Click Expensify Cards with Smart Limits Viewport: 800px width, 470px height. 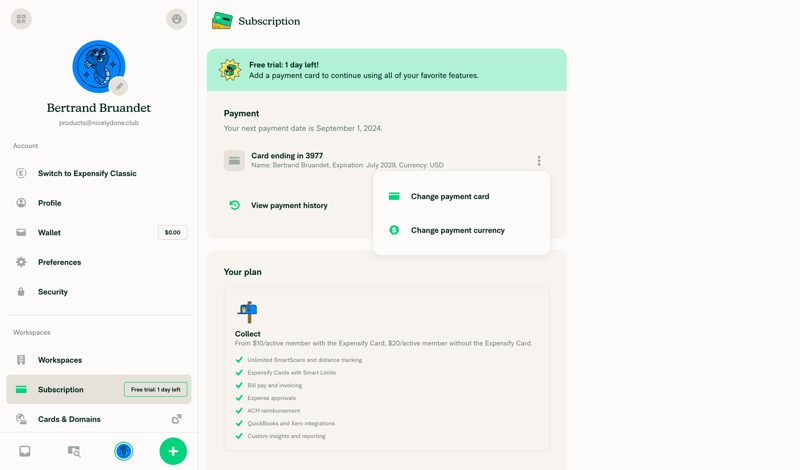click(291, 373)
